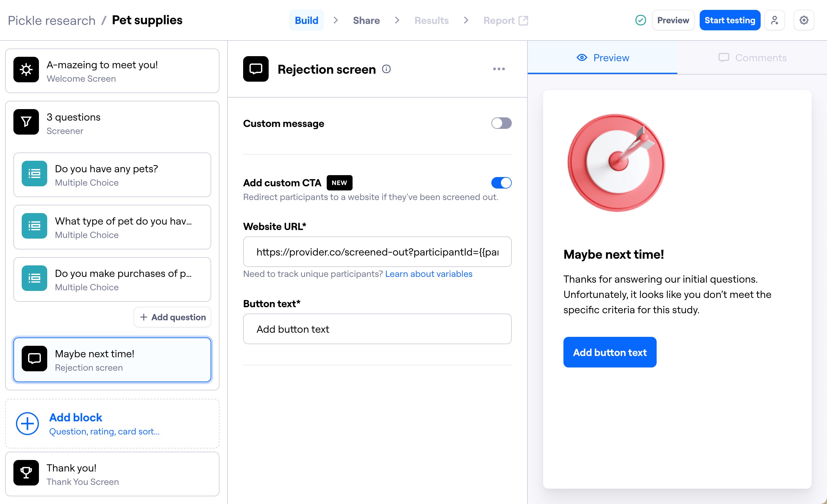Screen dimensions: 827x504
Task: Select the Screener funnel icon
Action: pyautogui.click(x=26, y=122)
